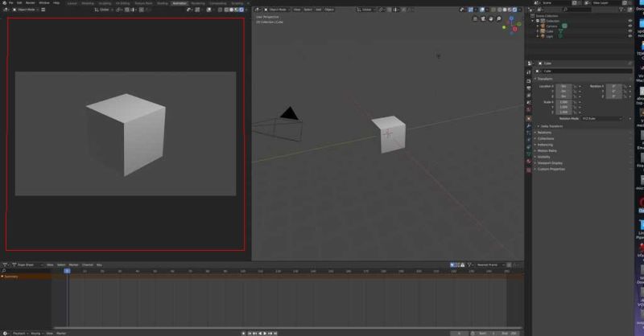Toggle the auto keying record button
This screenshot has width=644, height=336.
244,334
